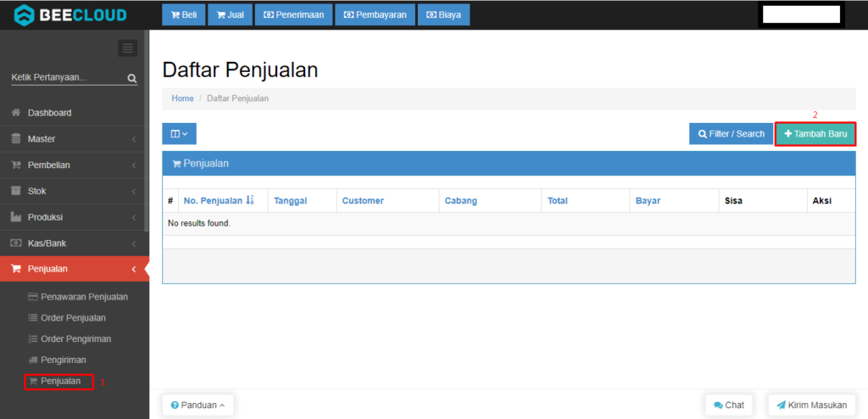Open the Chat button
Viewport: 868px width, 419px height.
(x=729, y=405)
